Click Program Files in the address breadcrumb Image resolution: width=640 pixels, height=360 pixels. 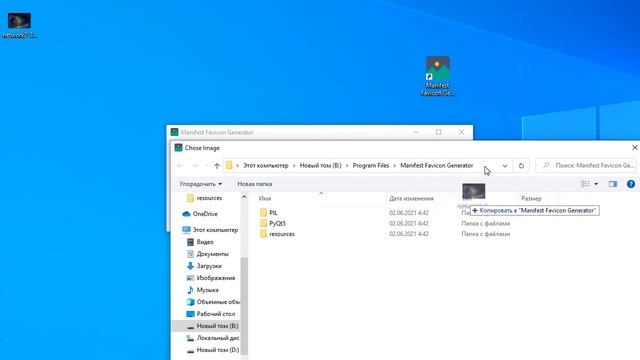tap(371, 166)
